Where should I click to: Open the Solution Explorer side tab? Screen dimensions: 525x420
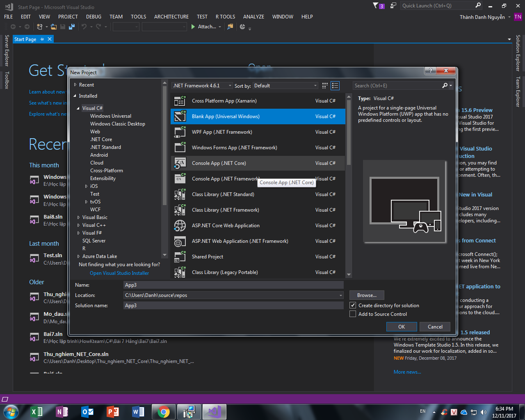click(x=518, y=53)
